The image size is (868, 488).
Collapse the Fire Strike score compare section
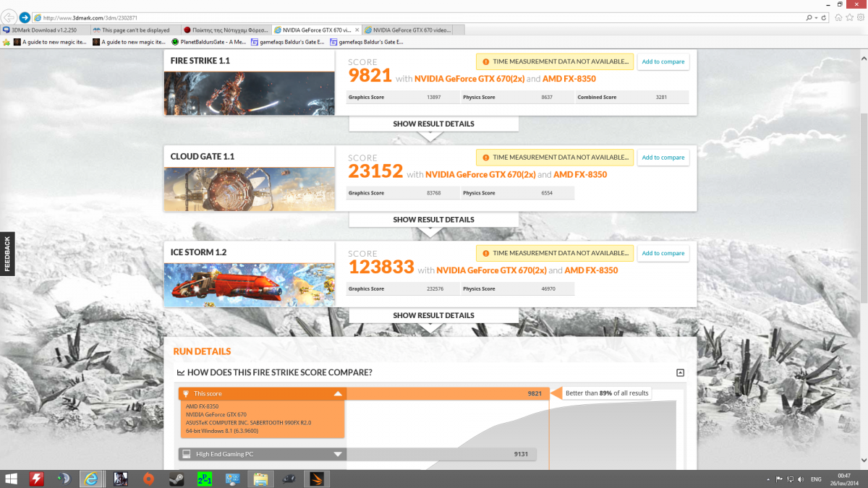[x=680, y=372]
